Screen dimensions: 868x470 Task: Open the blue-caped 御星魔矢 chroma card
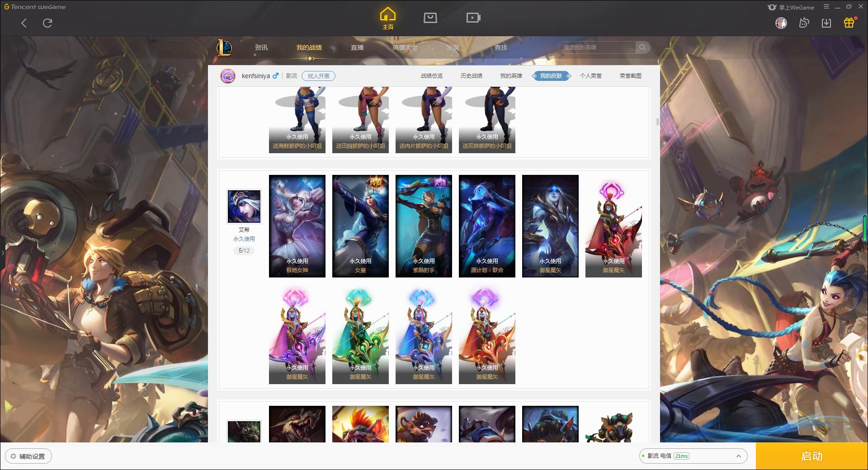pos(424,333)
